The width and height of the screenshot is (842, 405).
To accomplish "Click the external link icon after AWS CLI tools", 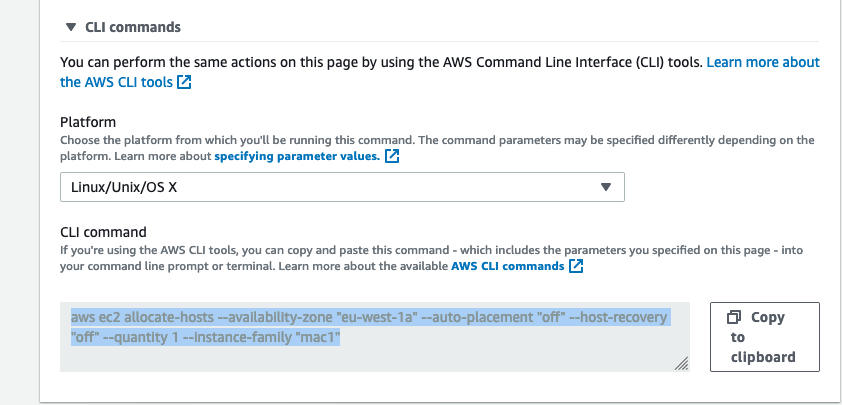I will click(184, 82).
